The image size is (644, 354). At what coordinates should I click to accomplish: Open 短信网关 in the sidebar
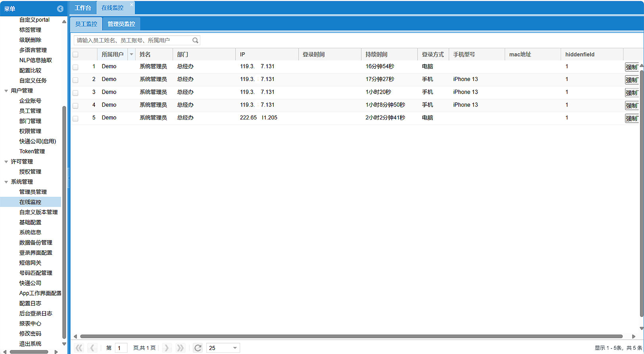point(30,263)
